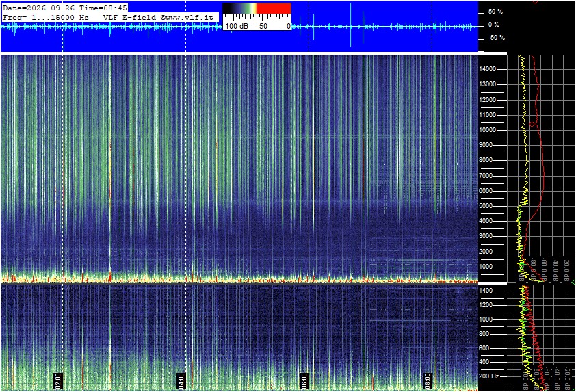Click the -50 % amplitude label
The height and width of the screenshot is (392, 576).
(x=496, y=38)
